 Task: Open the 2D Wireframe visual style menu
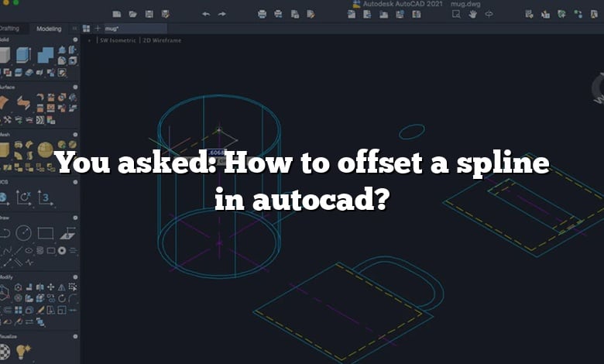(162, 40)
